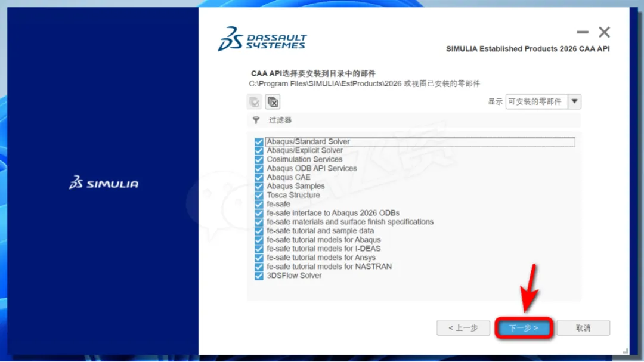Toggle Cosimulation Services checkbox
Image resolution: width=644 pixels, height=362 pixels.
click(x=259, y=159)
